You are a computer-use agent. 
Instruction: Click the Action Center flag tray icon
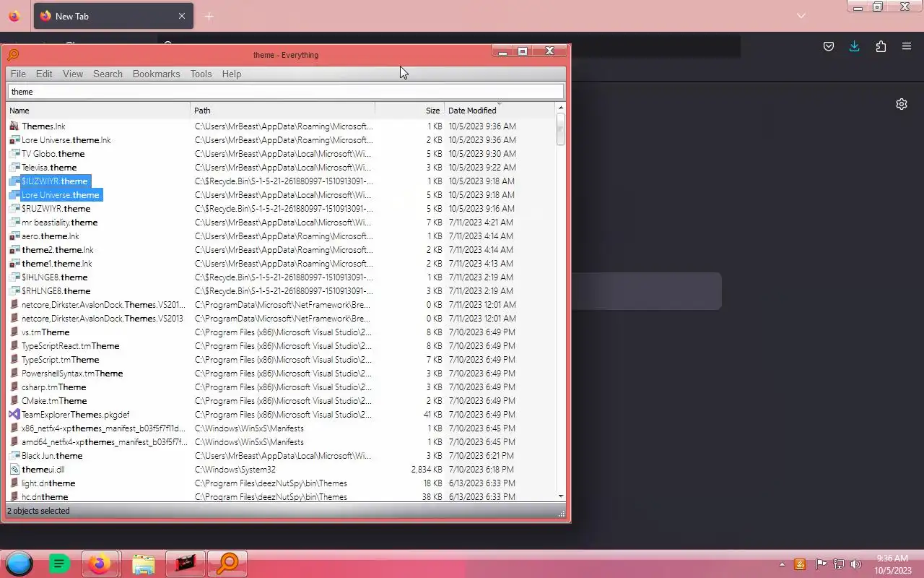821,564
